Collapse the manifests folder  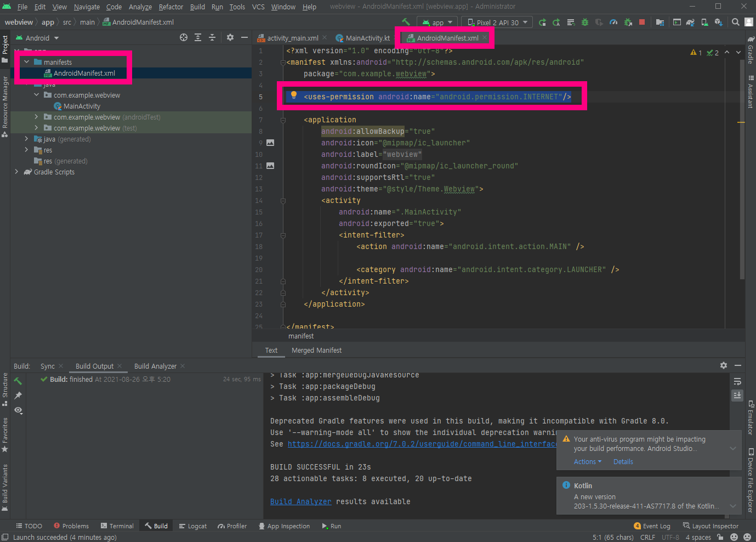(26, 62)
